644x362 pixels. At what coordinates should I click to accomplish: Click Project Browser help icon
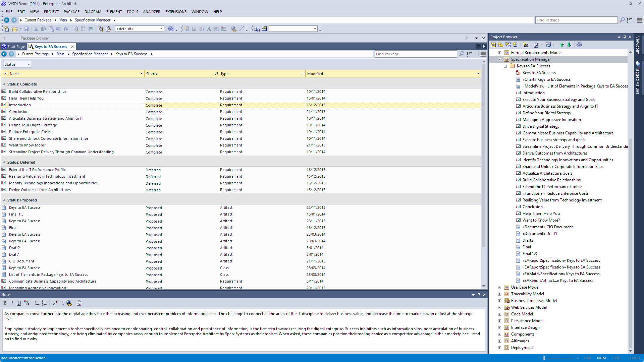click(x=579, y=45)
